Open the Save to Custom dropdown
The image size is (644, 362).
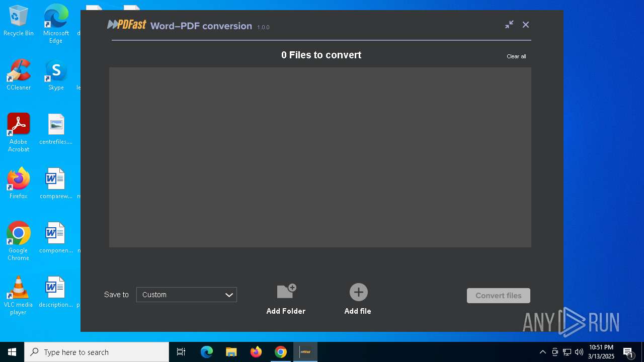(x=187, y=295)
